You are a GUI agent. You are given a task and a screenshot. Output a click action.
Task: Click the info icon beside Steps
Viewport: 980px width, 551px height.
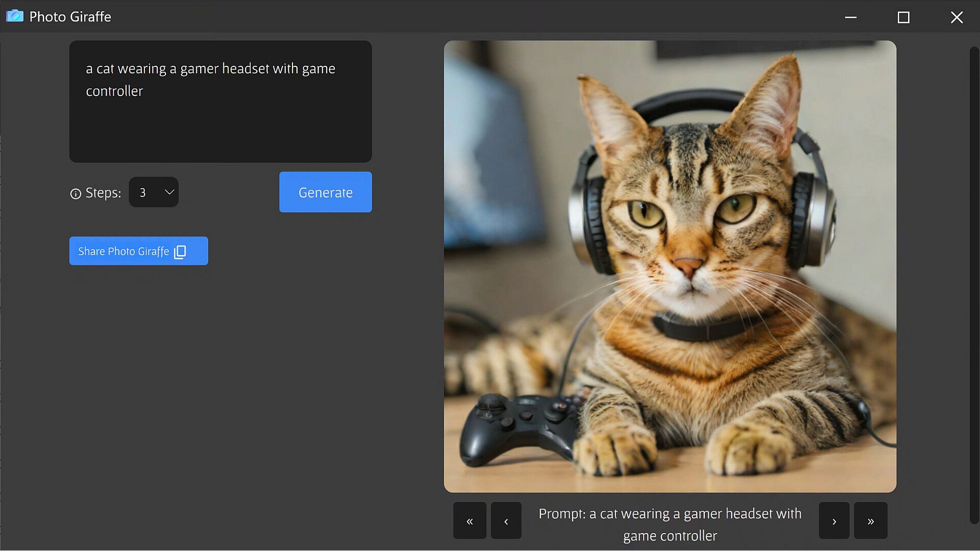click(76, 194)
